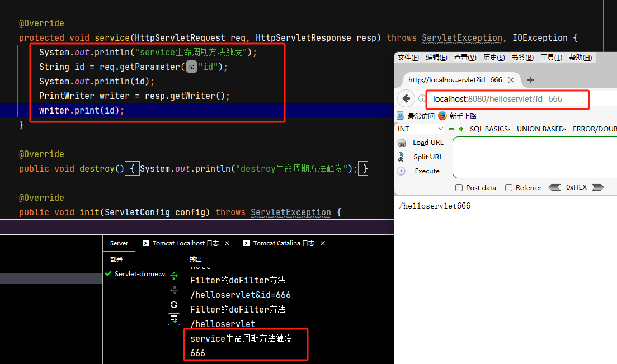Image resolution: width=617 pixels, height=364 pixels.
Task: Open the 工具(T) browser menu
Action: click(552, 58)
